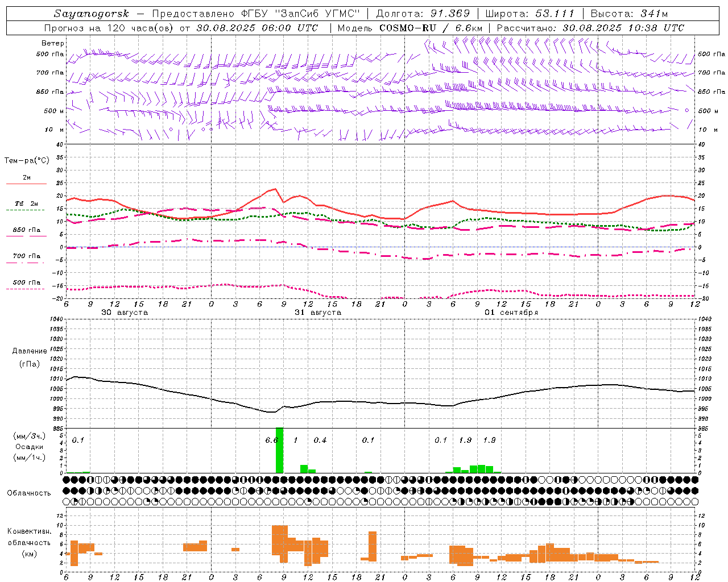This screenshot has width=728, height=582.
Task: Click the 'Модель COSMO-RU / 6.6км' label
Action: [x=410, y=28]
